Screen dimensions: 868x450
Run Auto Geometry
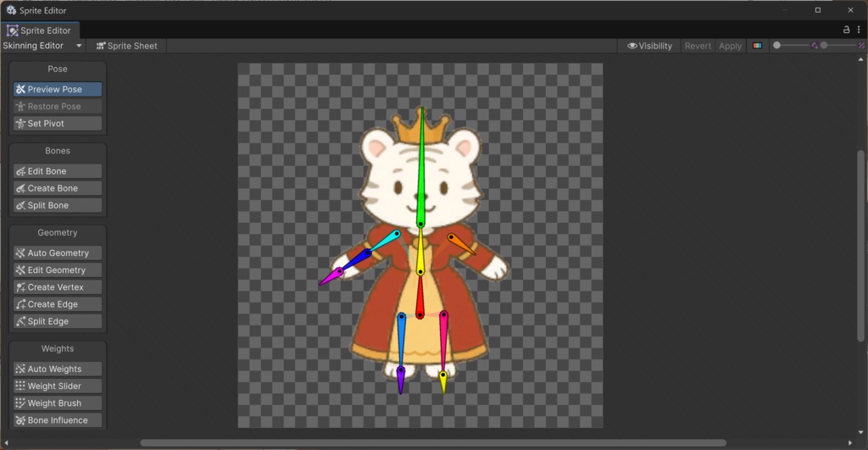58,253
